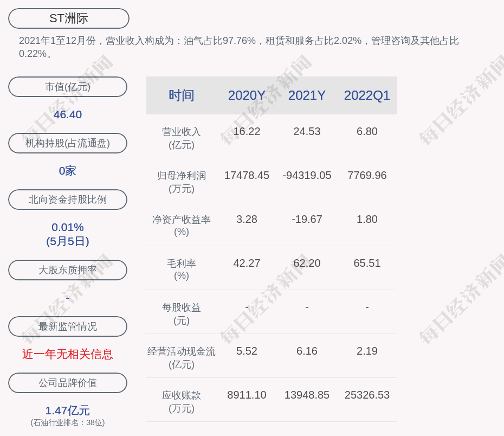Viewport: 504px width, 436px height.
Task: Click the ST洲际 company name pill
Action: [69, 18]
